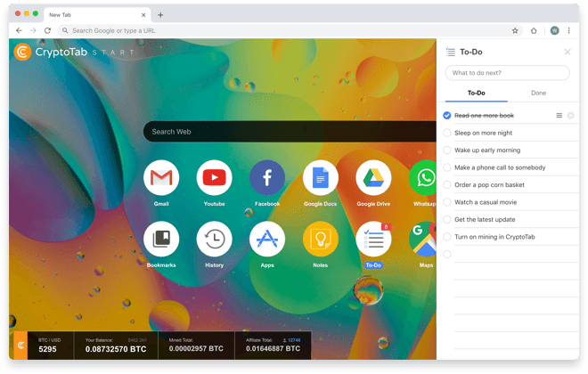Switch to the Done tab
The image size is (588, 374).
[x=538, y=93]
